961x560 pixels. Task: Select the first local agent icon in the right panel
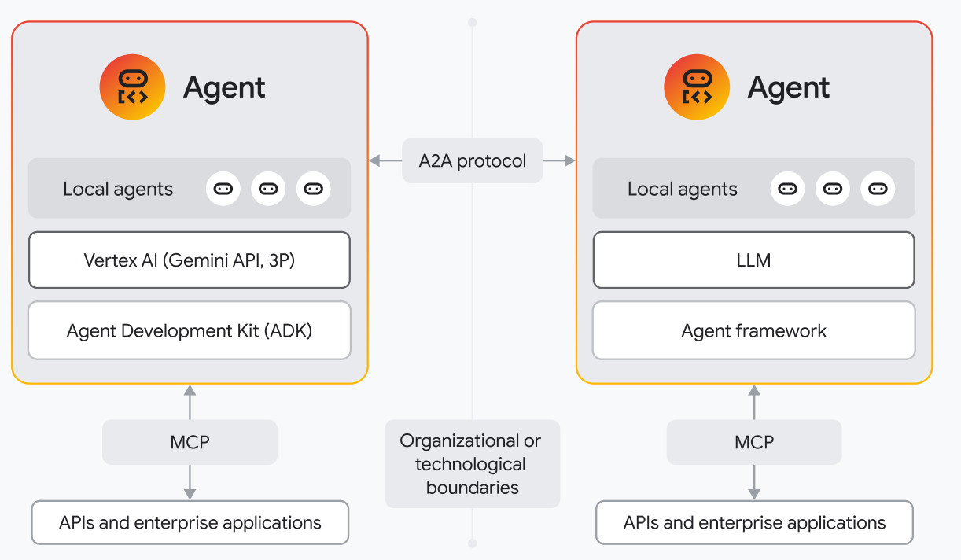tap(787, 189)
